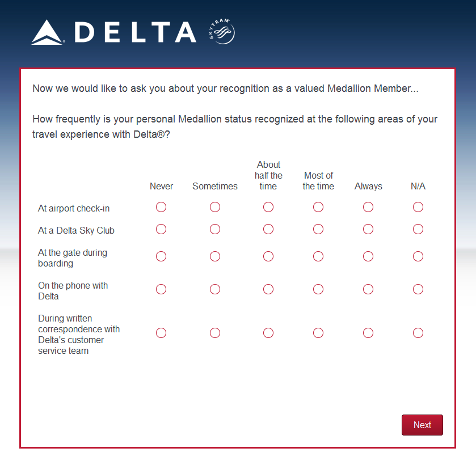Mark N/A for written correspondence
Viewport: 476px width, 465px height.
[418, 333]
